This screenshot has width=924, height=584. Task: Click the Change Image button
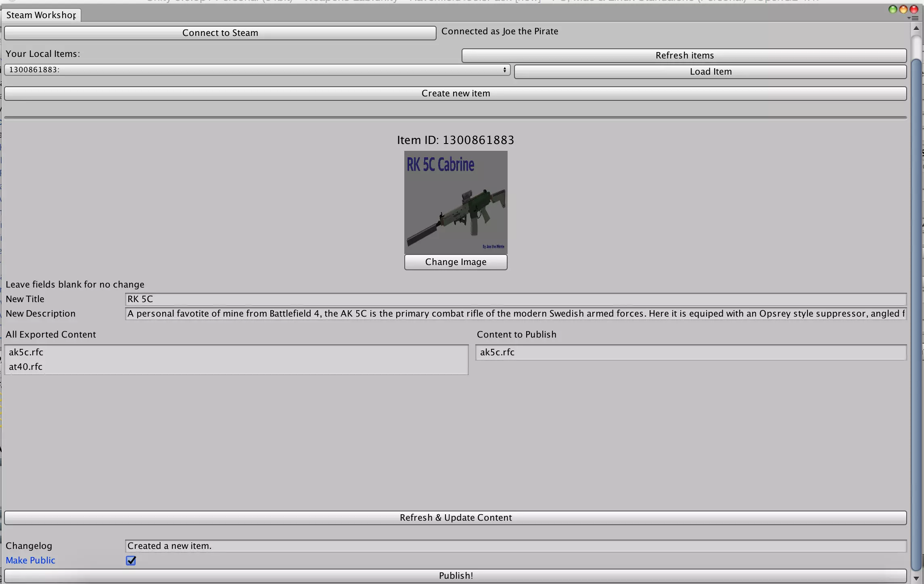tap(456, 262)
